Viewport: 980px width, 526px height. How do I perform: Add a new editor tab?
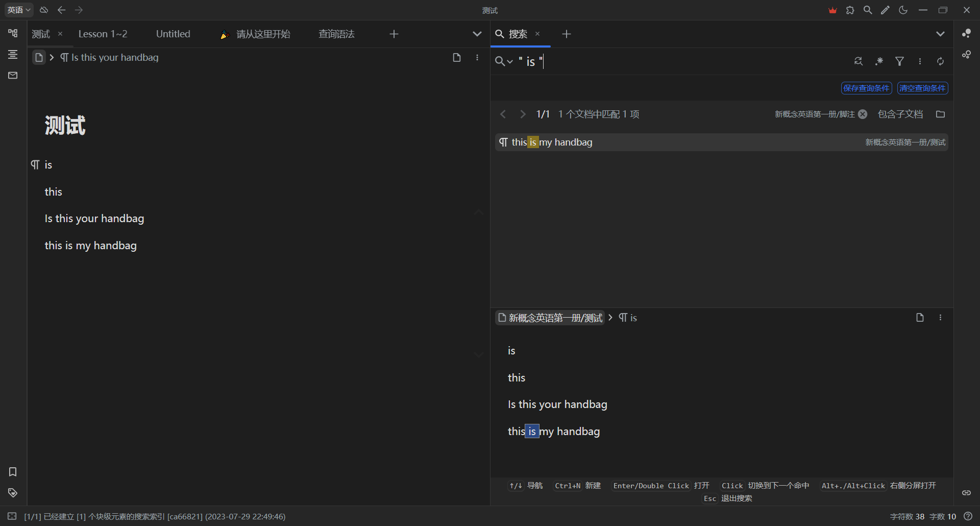pos(394,34)
